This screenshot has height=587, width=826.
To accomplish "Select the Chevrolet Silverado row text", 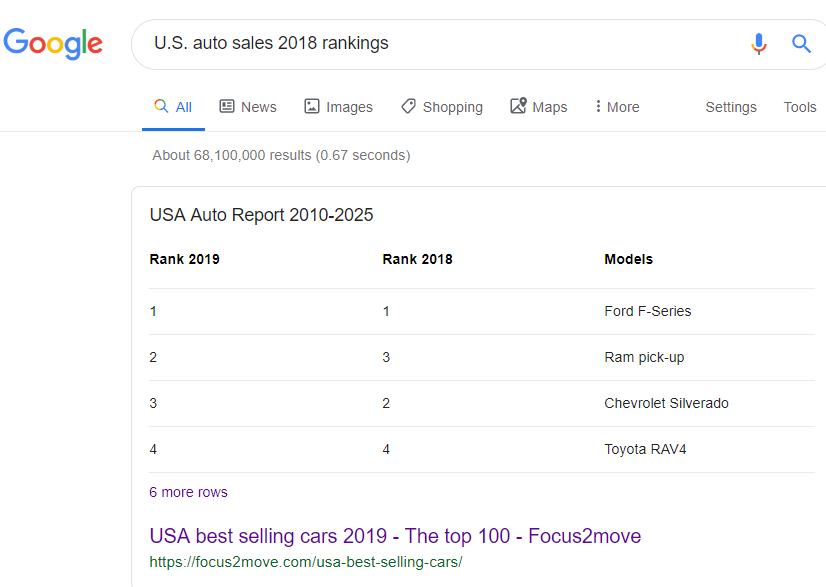I will 666,403.
